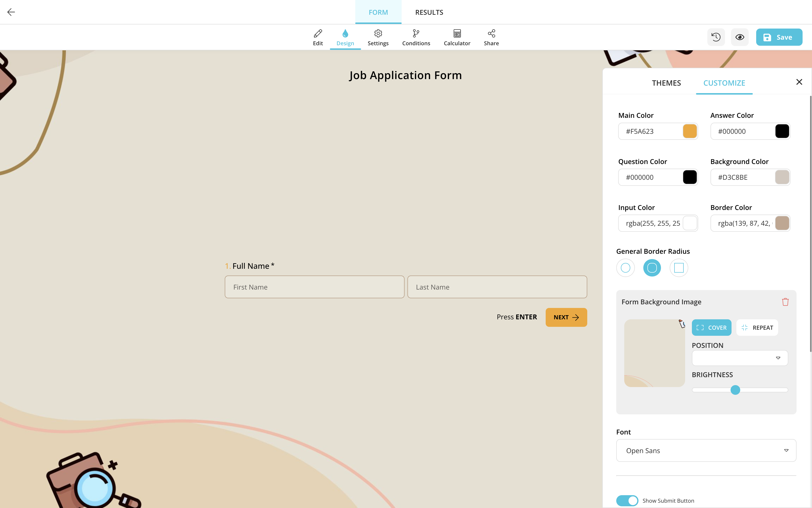Open the Settings gear section
The width and height of the screenshot is (812, 508).
click(x=378, y=37)
